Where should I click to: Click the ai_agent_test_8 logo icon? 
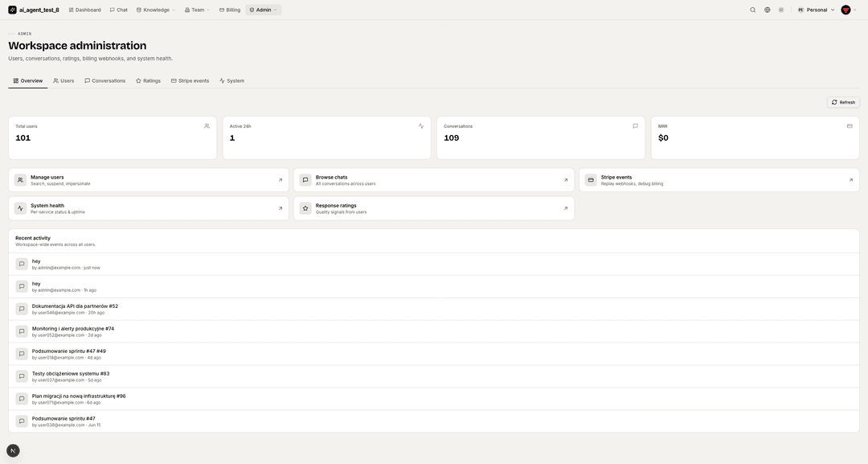(12, 10)
